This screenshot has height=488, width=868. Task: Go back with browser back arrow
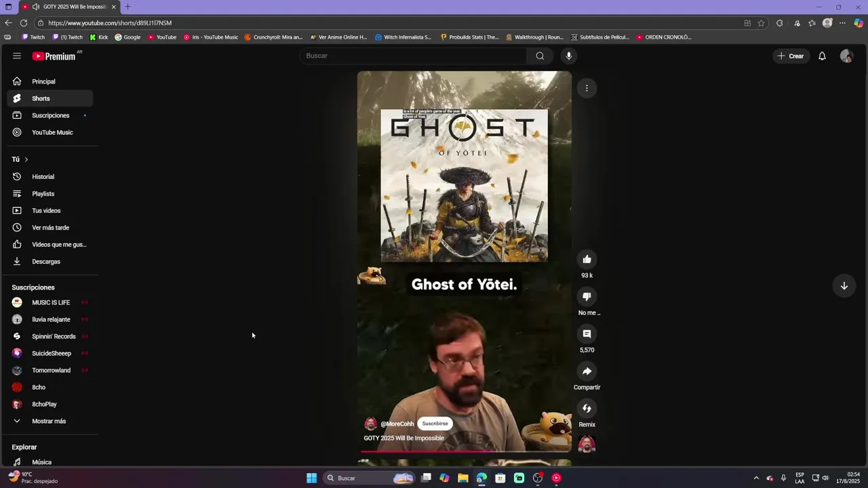click(x=8, y=23)
